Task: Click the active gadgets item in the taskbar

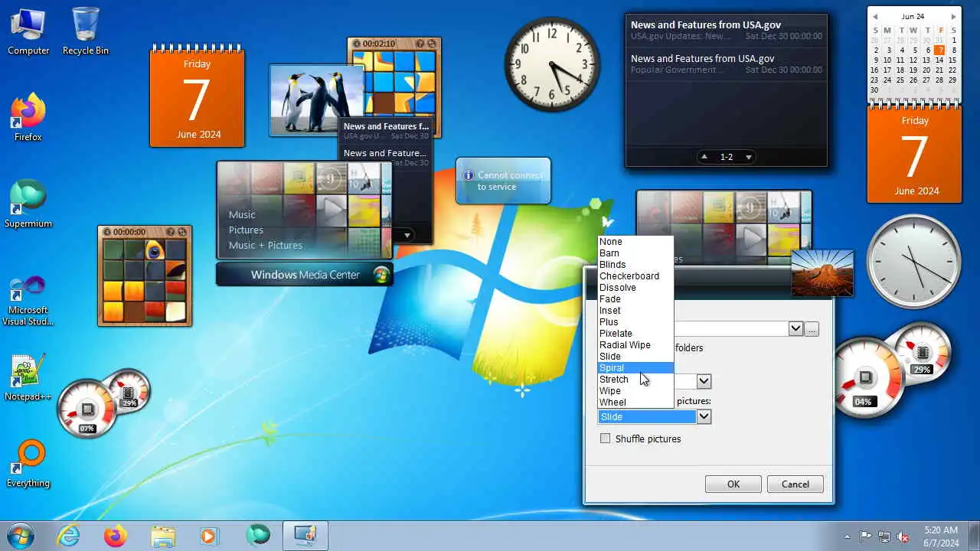Action: coord(305,536)
